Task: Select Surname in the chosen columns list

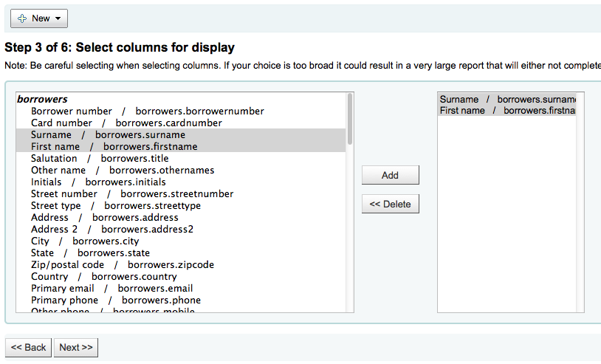Action: click(506, 99)
